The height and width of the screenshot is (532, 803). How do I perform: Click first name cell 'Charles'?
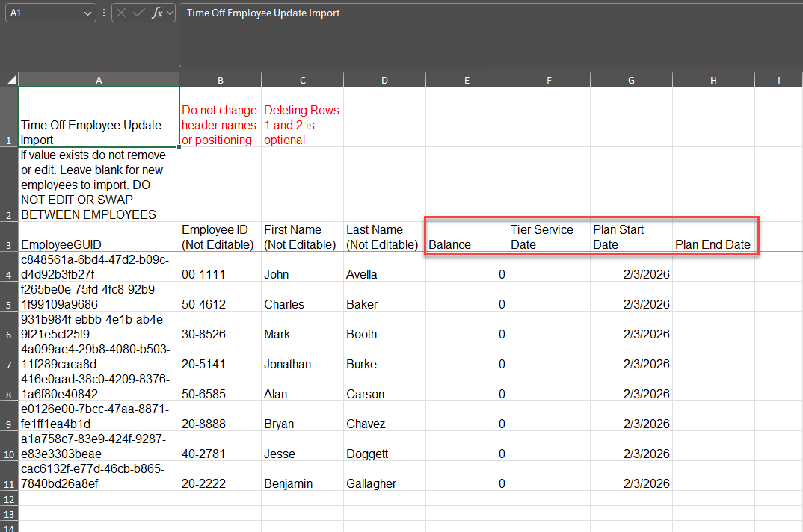(x=303, y=297)
